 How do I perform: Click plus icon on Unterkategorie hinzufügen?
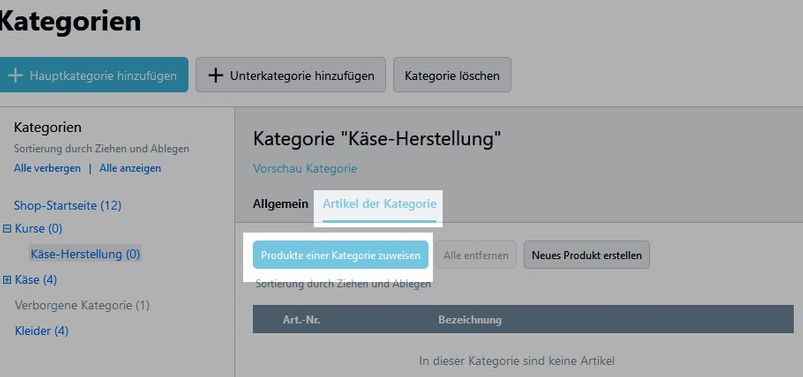(216, 75)
